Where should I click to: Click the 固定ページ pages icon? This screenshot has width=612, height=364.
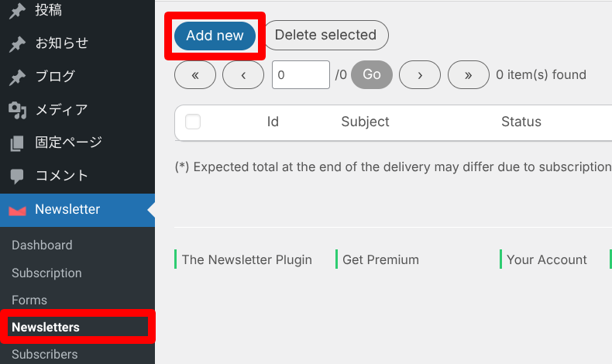[17, 143]
